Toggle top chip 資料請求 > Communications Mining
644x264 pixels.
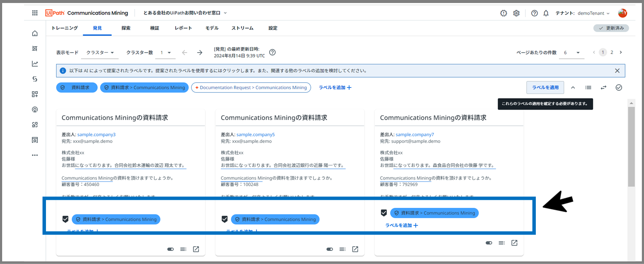click(144, 87)
